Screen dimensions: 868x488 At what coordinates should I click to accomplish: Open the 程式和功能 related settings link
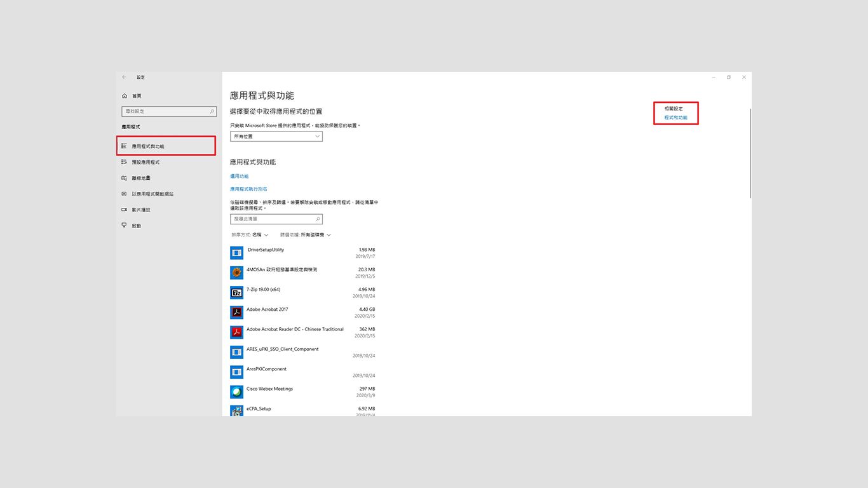click(x=675, y=118)
